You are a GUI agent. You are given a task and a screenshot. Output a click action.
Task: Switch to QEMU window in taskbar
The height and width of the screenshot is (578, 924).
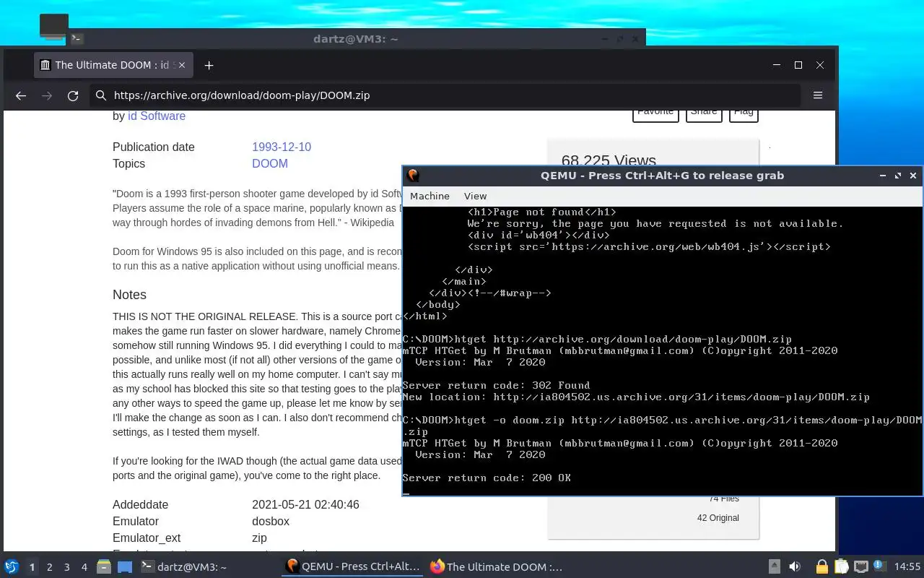tap(354, 567)
